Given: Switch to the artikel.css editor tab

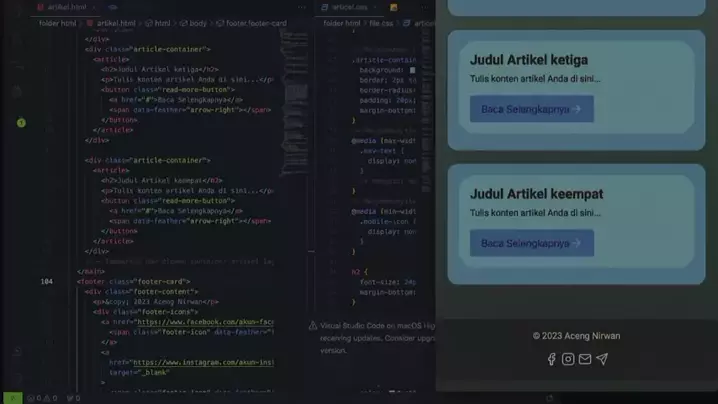Looking at the screenshot, I should point(350,7).
